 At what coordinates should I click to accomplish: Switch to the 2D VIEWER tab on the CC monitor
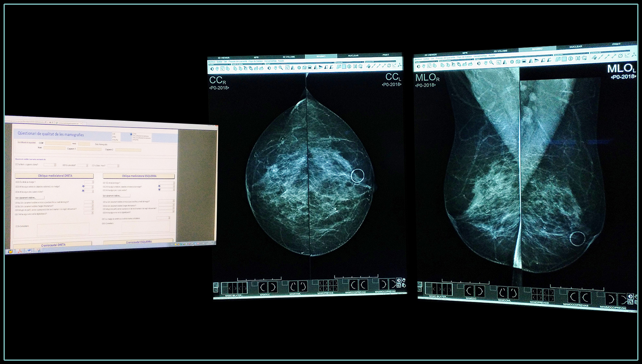[223, 58]
